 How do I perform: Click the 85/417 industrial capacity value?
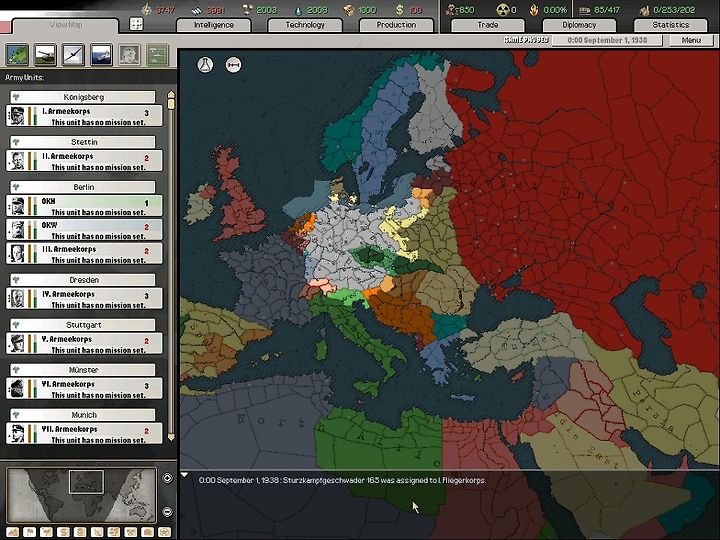607,10
